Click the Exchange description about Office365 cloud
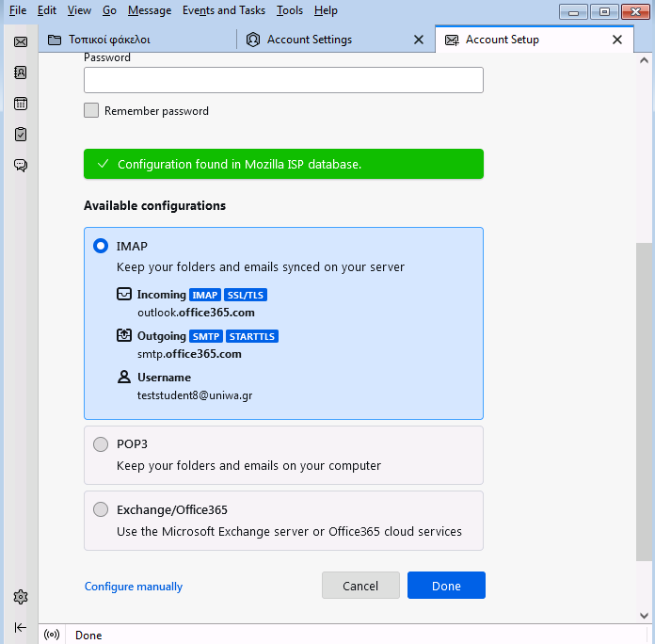 [289, 531]
